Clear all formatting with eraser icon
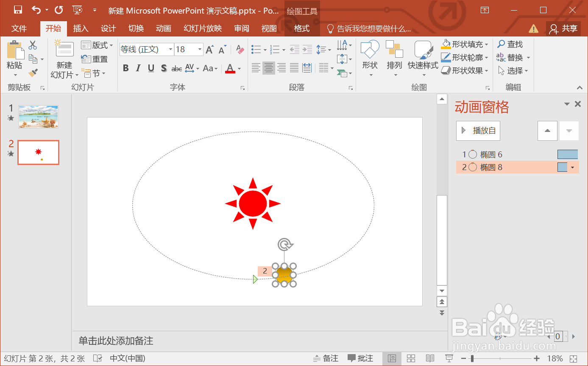The width and height of the screenshot is (588, 366). (x=240, y=50)
